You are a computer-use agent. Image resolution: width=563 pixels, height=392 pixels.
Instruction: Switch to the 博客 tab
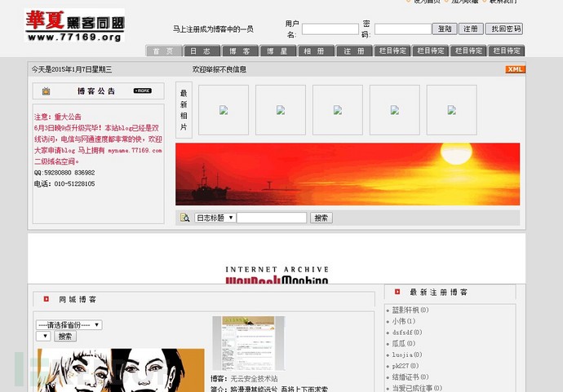(x=240, y=51)
